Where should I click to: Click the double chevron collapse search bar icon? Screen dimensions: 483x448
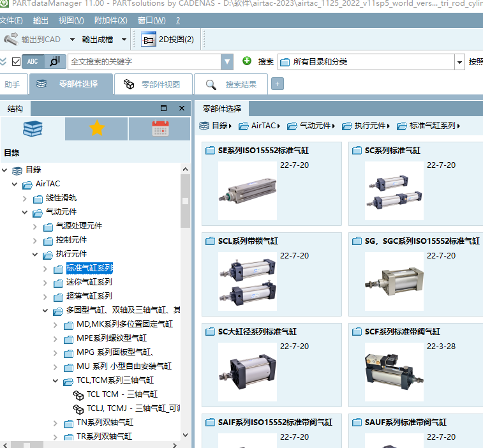pos(3,61)
